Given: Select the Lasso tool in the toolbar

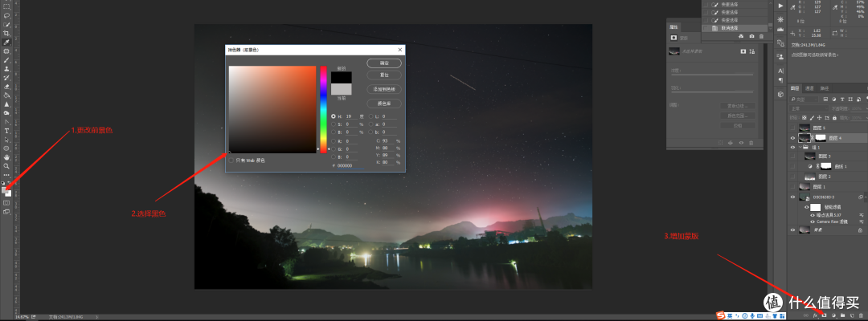Looking at the screenshot, I should [6, 15].
